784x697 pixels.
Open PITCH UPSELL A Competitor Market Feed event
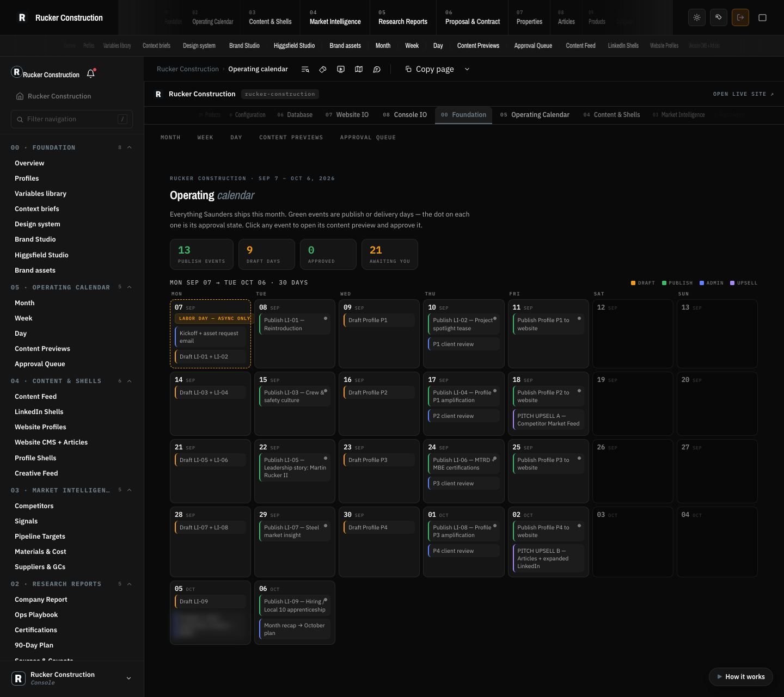click(548, 420)
